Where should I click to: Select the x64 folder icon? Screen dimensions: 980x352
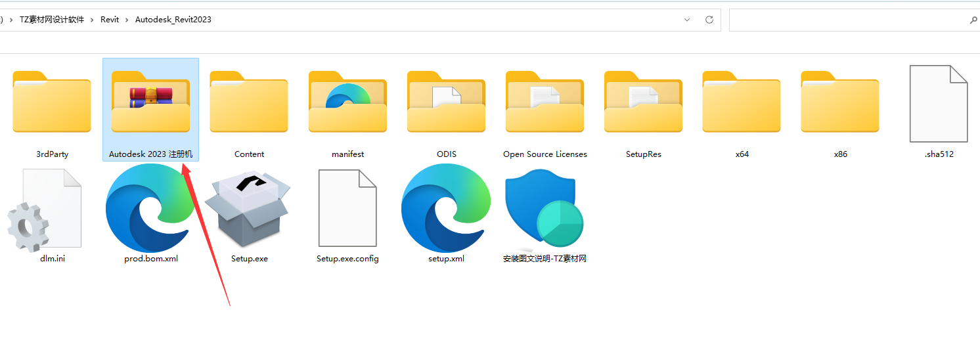click(742, 102)
